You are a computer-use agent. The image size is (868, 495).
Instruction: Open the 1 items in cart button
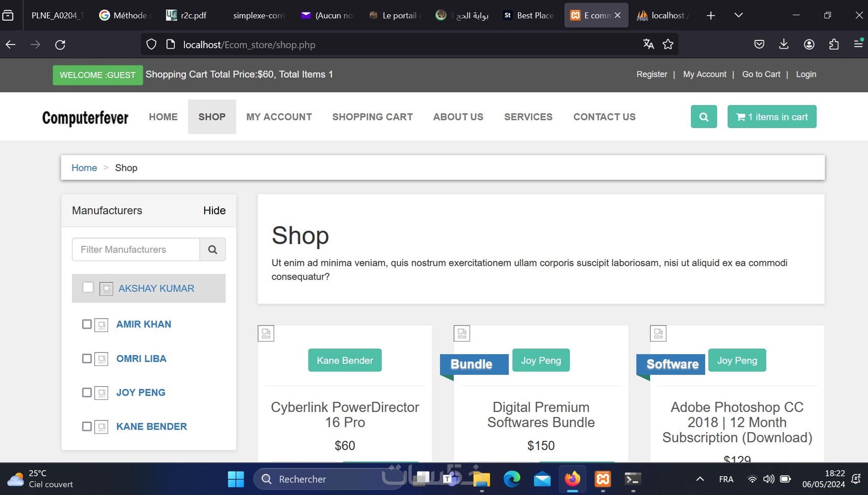click(772, 117)
